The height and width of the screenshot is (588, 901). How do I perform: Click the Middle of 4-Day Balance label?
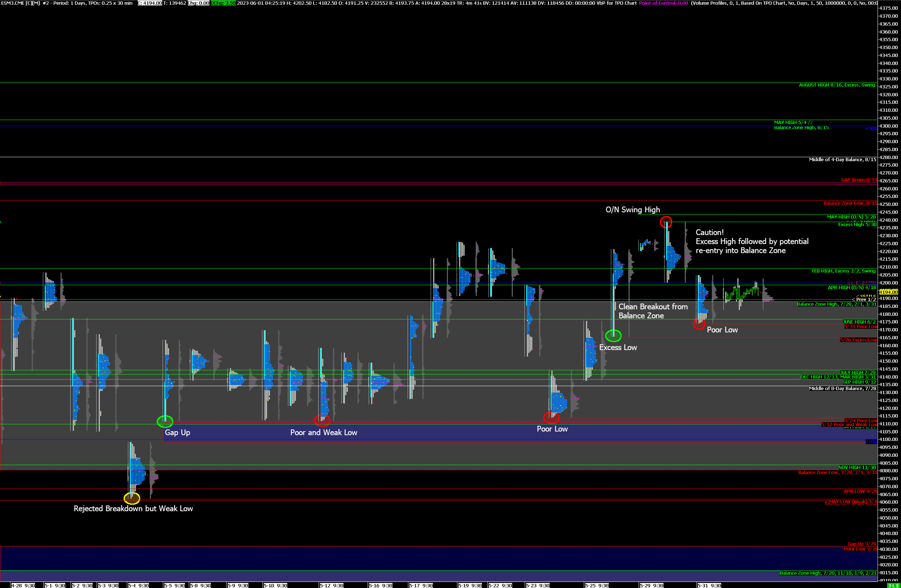coord(842,159)
